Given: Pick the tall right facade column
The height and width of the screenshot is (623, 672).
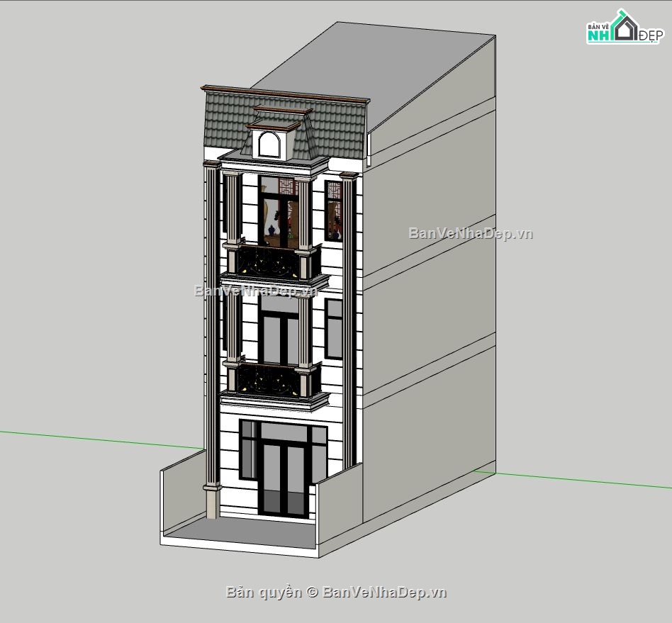Looking at the screenshot, I should 348,319.
